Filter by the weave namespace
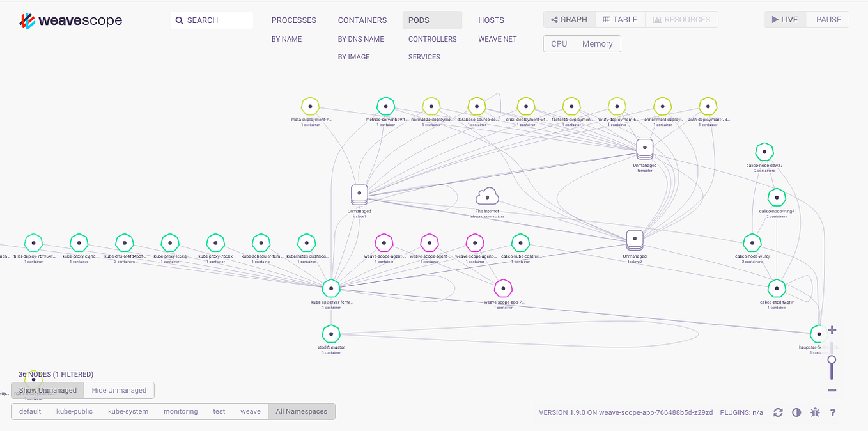This screenshot has width=868, height=431. tap(251, 412)
